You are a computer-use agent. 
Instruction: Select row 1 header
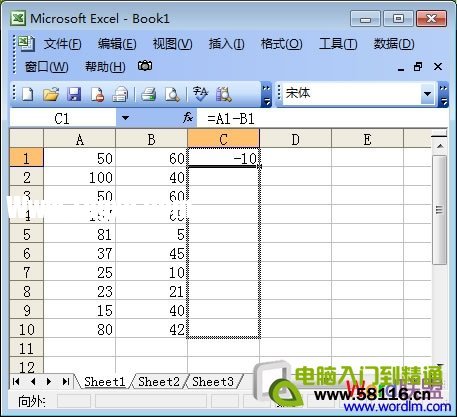(27, 158)
